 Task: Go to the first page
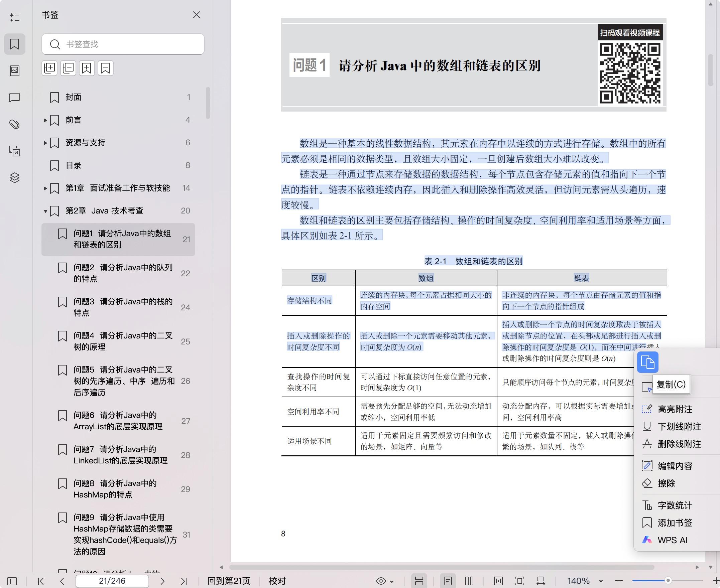tap(41, 581)
